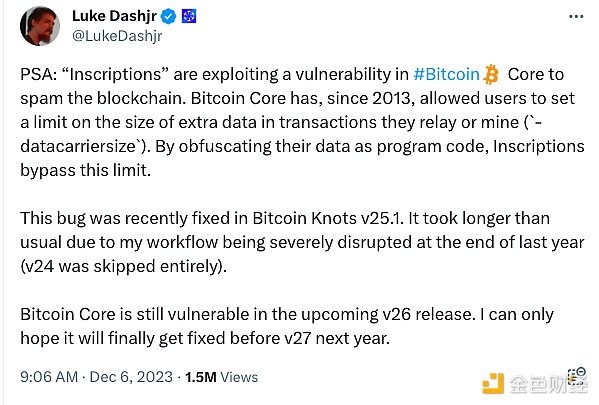
Task: Click the 金色财经 watermark text
Action: click(x=548, y=384)
